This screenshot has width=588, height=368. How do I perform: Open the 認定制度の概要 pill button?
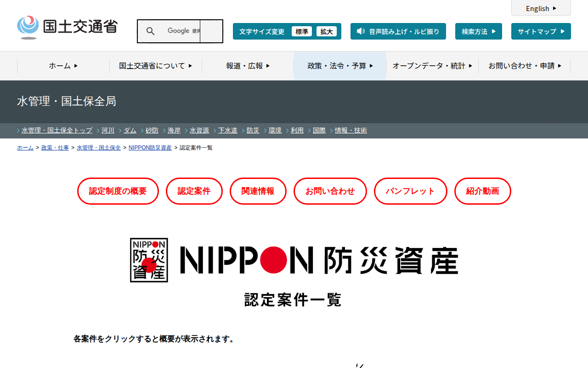(118, 191)
